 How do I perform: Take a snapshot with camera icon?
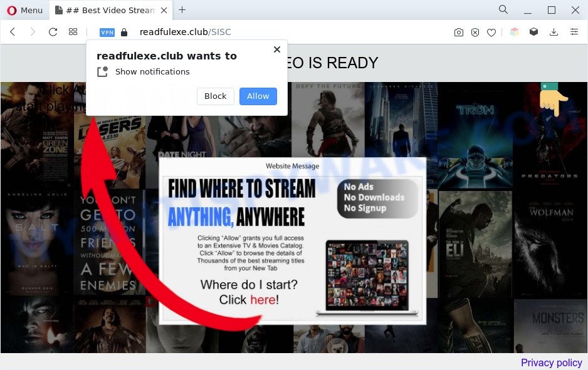[x=459, y=33]
